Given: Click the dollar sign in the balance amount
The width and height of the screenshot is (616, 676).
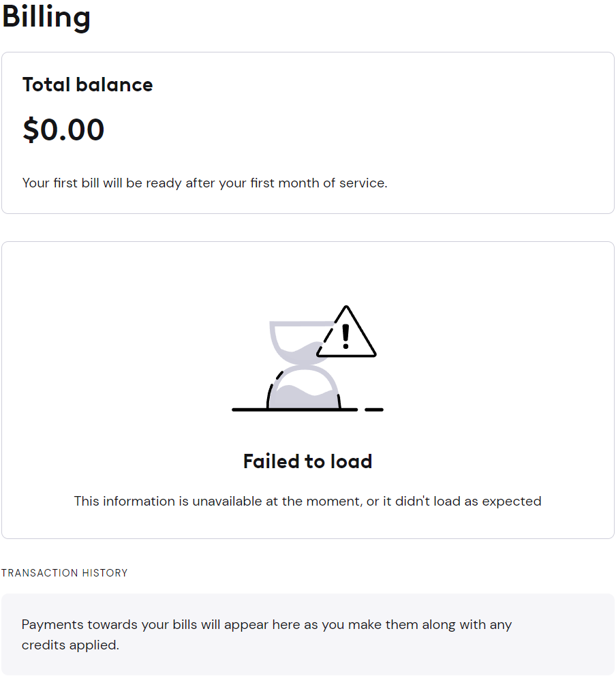Looking at the screenshot, I should [x=31, y=129].
